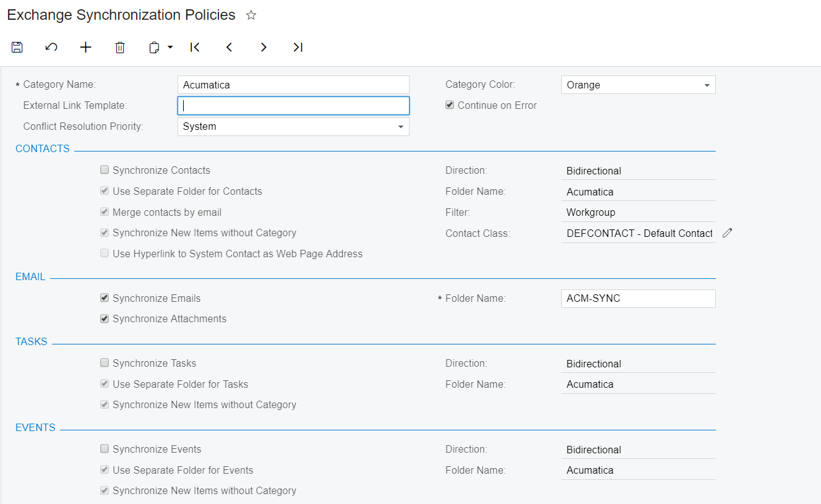
Task: Click Exchange Synchronization Policies title
Action: (121, 15)
